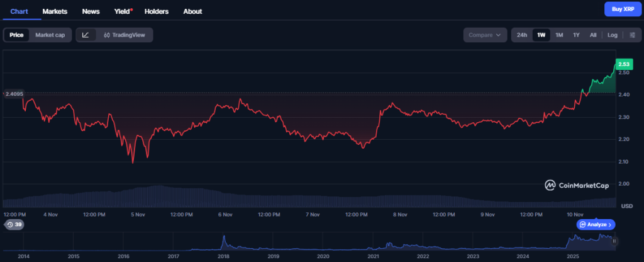
Task: Open the Yield tab
Action: pos(123,11)
